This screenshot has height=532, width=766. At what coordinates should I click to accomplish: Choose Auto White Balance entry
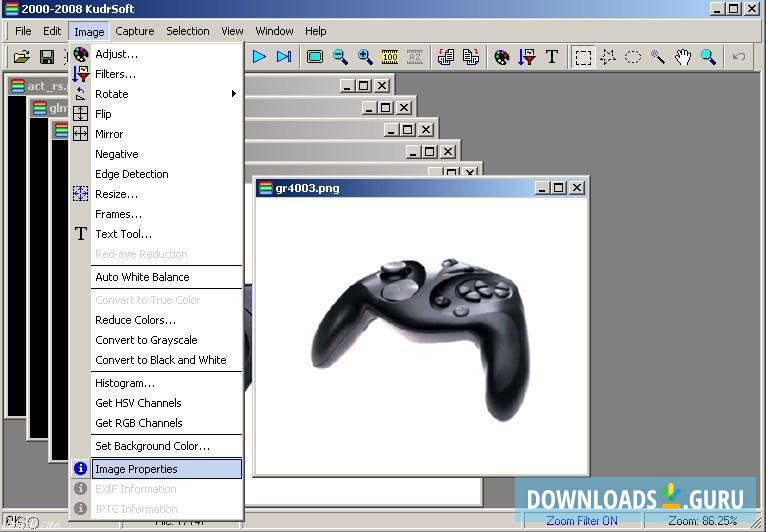[x=156, y=277]
